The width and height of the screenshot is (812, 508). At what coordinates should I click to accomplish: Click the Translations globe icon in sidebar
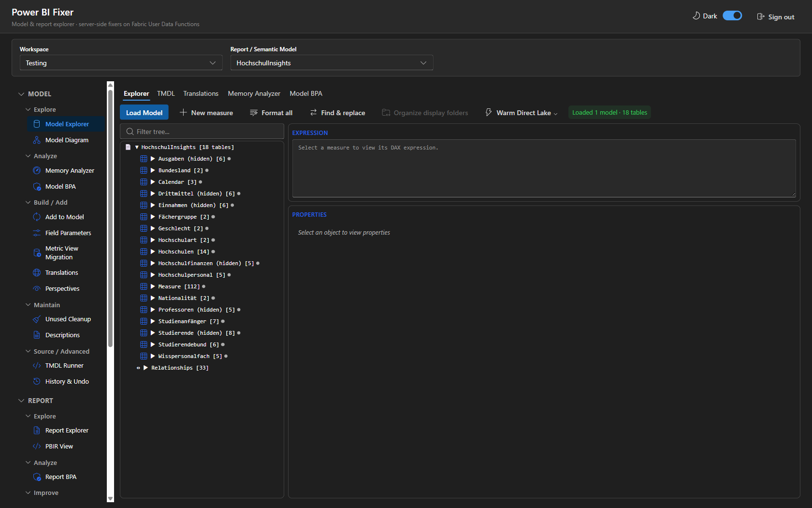tap(37, 272)
